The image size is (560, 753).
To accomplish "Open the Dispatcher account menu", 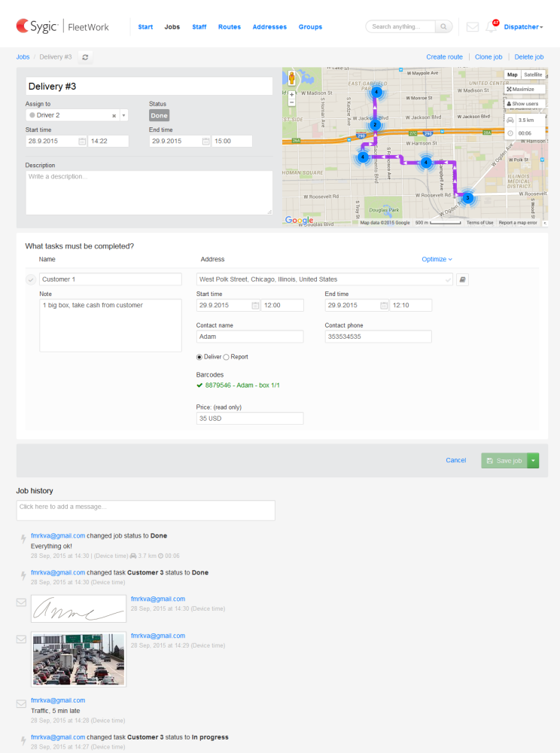I will pos(523,27).
